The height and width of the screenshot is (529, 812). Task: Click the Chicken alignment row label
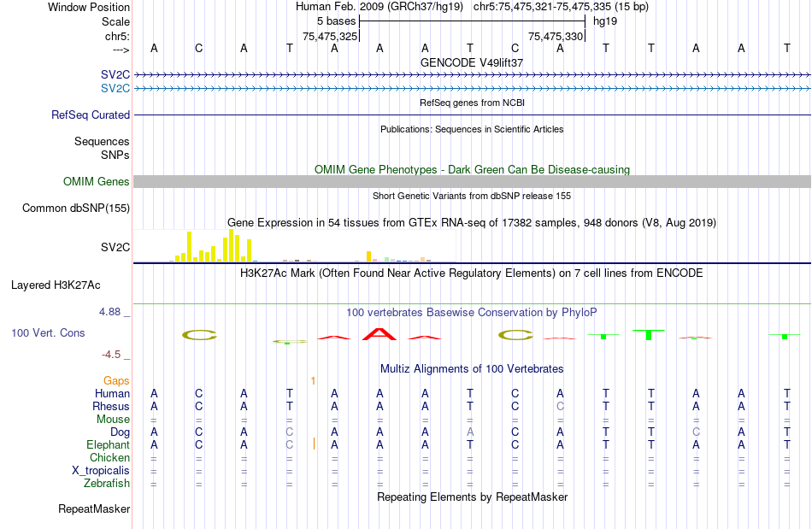109,457
